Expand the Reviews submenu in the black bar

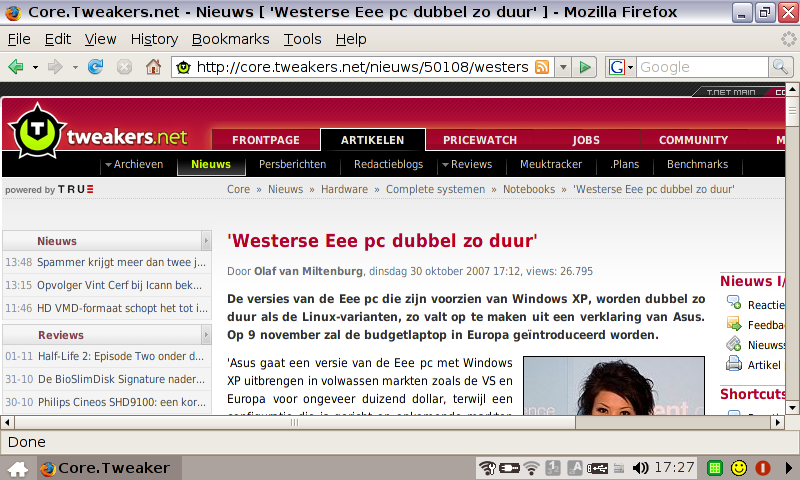[467, 164]
